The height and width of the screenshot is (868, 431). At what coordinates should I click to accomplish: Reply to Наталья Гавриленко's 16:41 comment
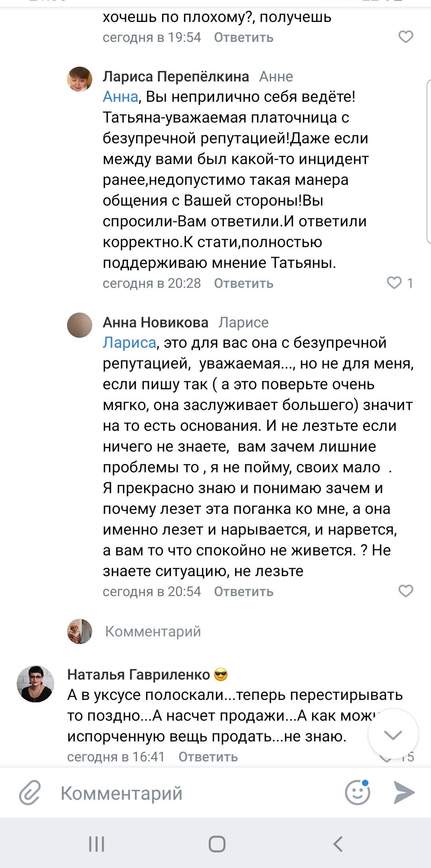coord(208,757)
